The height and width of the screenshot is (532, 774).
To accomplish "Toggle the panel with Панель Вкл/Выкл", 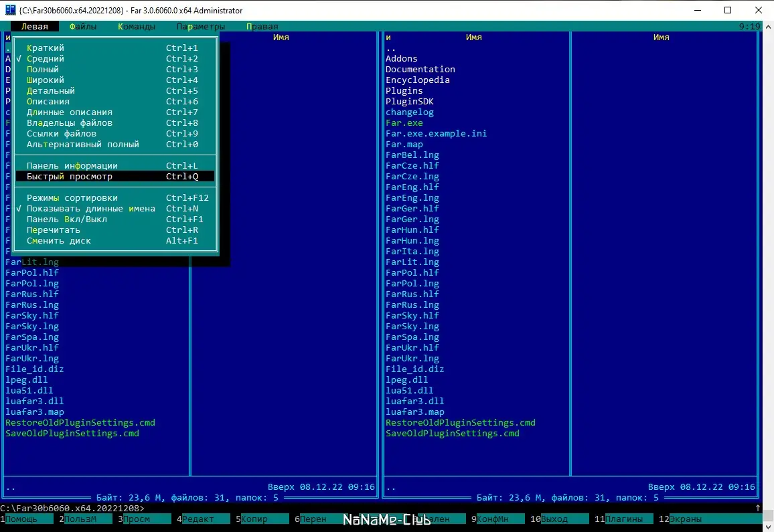I will point(67,219).
